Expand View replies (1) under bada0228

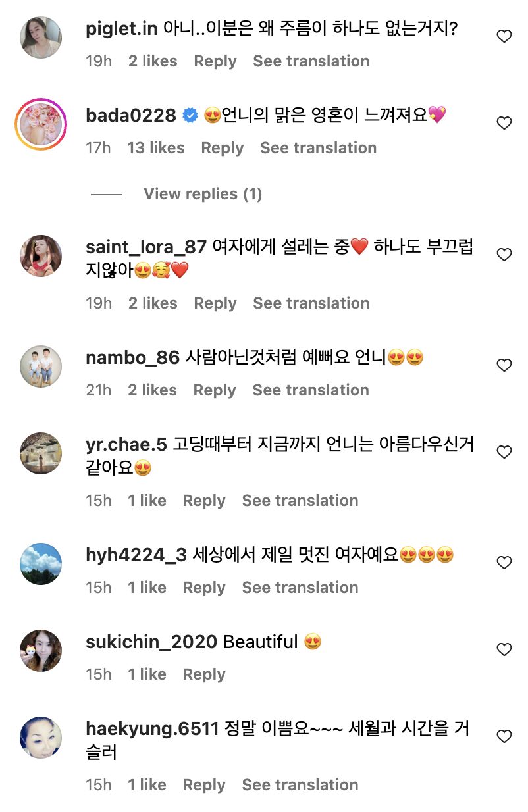pos(203,194)
